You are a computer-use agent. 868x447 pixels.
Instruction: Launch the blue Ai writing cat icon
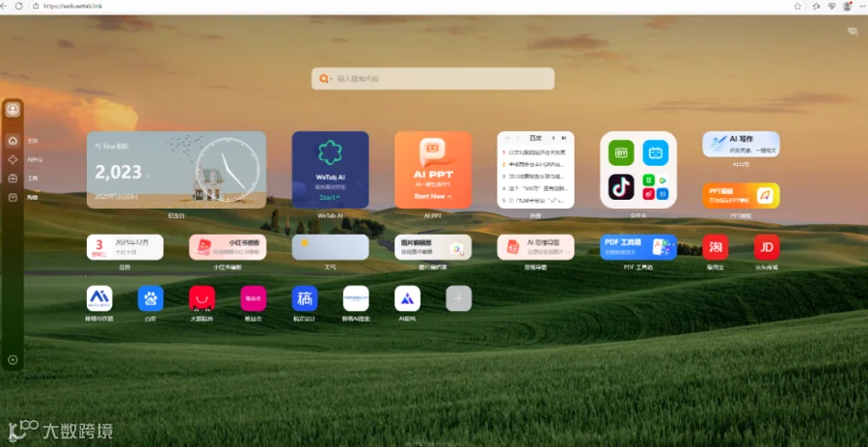point(99,298)
